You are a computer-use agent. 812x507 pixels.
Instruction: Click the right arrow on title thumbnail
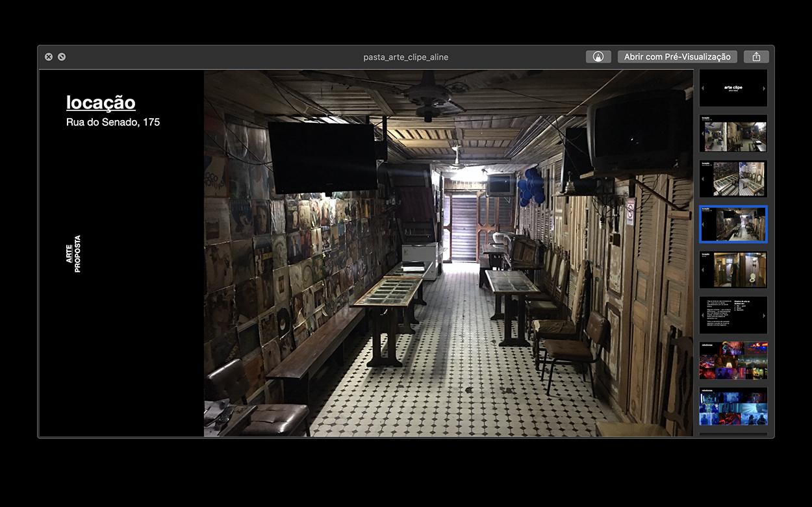pos(763,88)
